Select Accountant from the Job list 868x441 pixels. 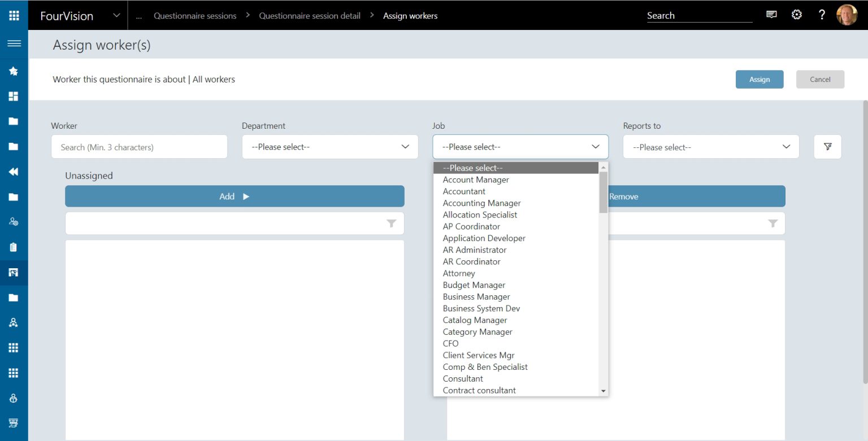tap(464, 191)
